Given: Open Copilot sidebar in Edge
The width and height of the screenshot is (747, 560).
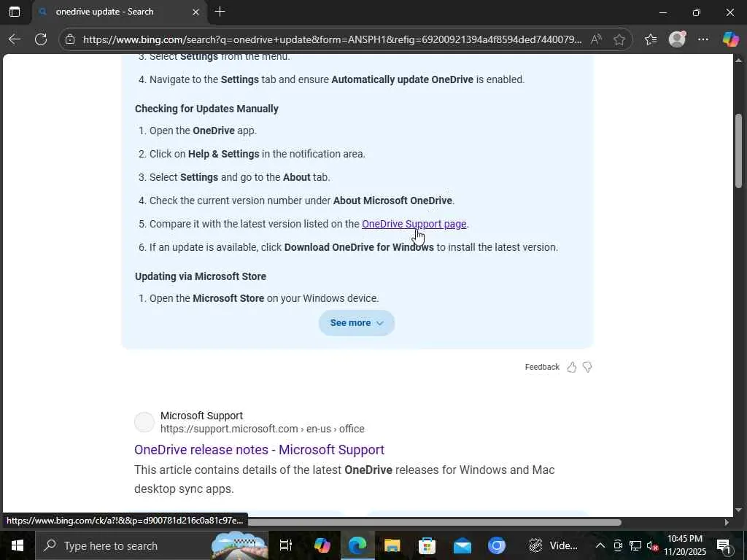Looking at the screenshot, I should click(x=730, y=39).
